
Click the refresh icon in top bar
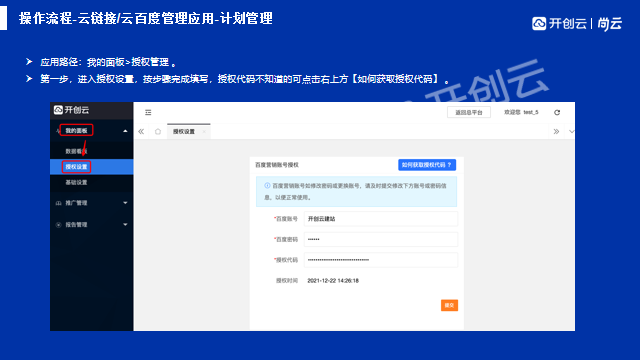(557, 112)
